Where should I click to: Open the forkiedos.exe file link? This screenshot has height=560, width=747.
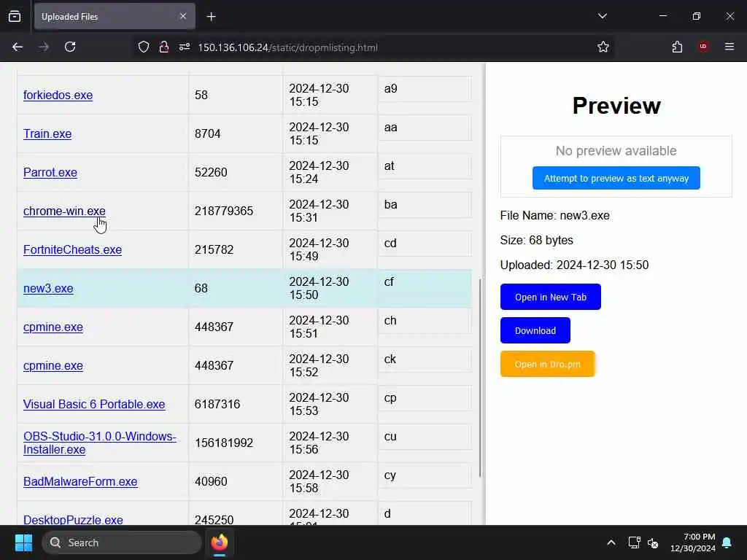[x=58, y=95]
